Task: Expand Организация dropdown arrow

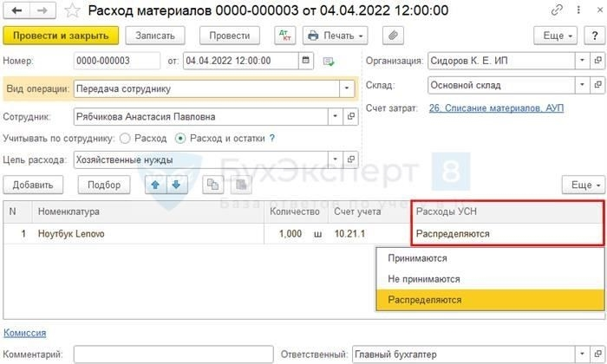Action: [x=582, y=61]
